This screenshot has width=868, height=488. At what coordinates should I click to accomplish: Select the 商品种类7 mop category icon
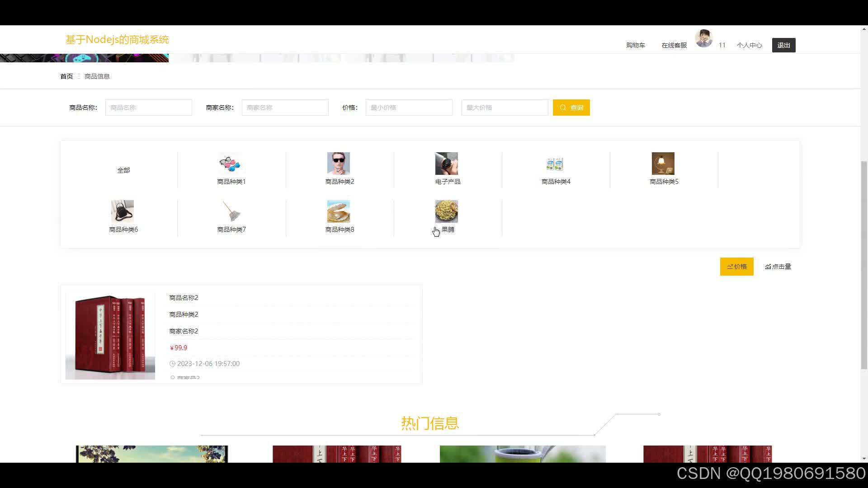[231, 211]
